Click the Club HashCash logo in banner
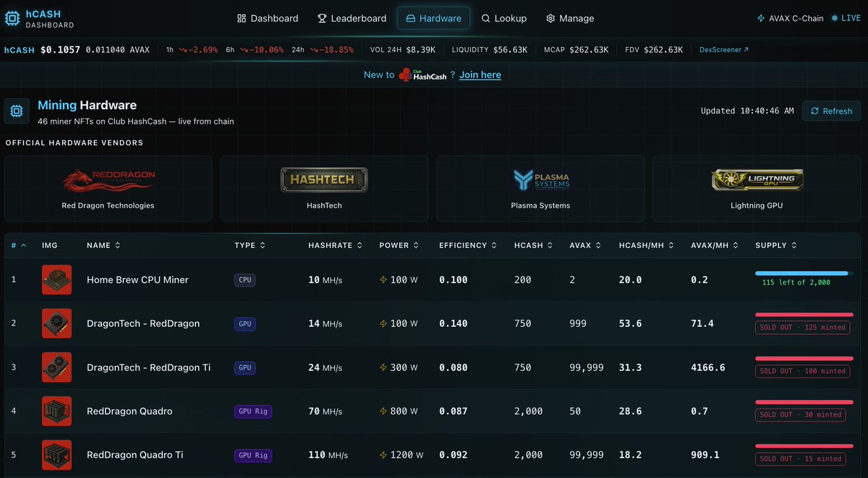This screenshot has height=478, width=868. pyautogui.click(x=422, y=74)
